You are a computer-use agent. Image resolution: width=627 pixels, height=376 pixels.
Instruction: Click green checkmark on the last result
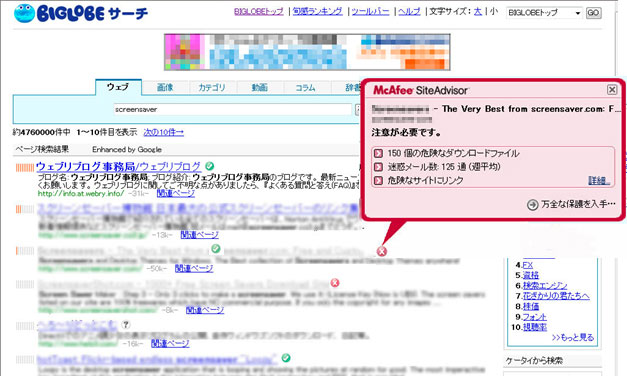point(286,358)
